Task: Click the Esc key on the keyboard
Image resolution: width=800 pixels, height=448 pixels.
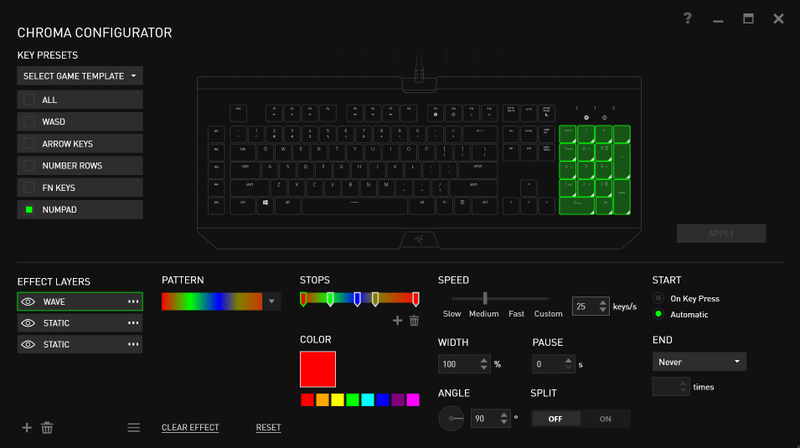Action: [x=238, y=113]
